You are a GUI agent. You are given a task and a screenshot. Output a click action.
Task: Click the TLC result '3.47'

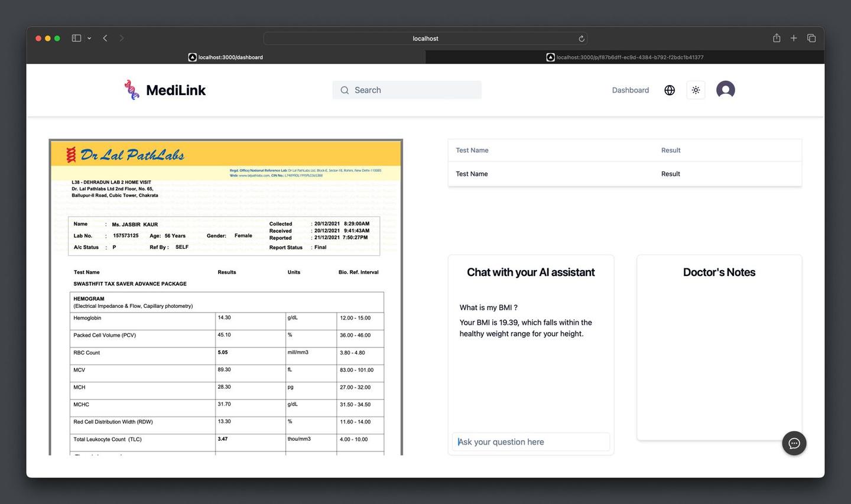pyautogui.click(x=222, y=439)
